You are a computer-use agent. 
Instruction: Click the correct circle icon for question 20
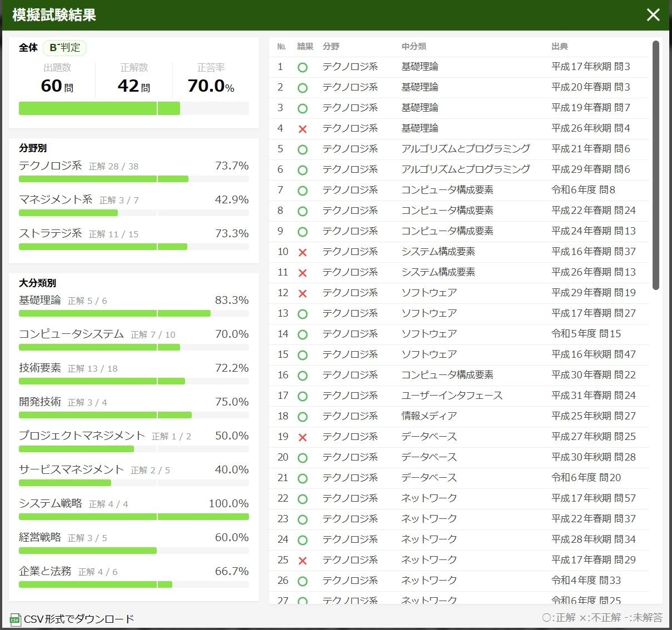(x=302, y=458)
